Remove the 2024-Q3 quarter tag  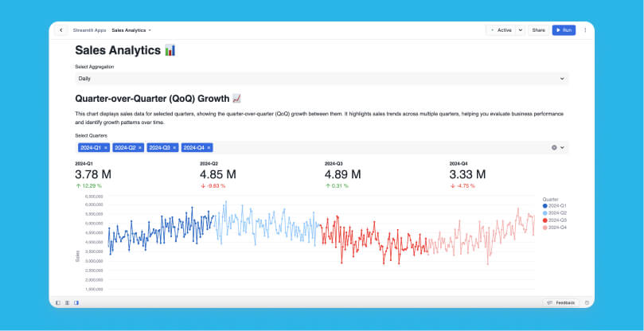click(174, 147)
